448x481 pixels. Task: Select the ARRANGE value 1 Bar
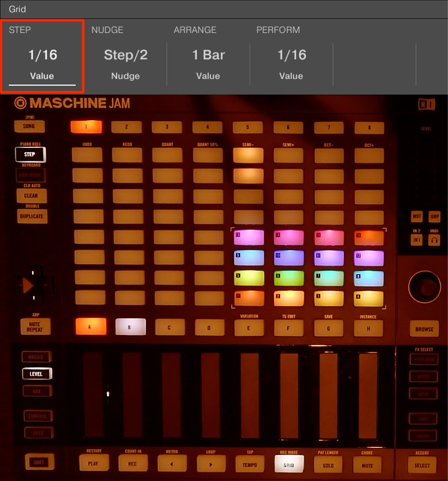click(x=209, y=55)
